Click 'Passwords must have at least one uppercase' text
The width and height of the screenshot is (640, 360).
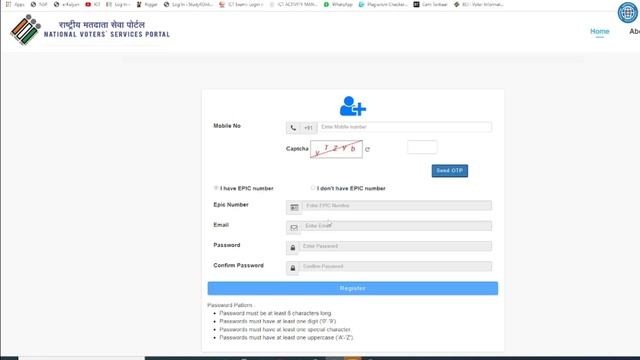[x=287, y=338]
